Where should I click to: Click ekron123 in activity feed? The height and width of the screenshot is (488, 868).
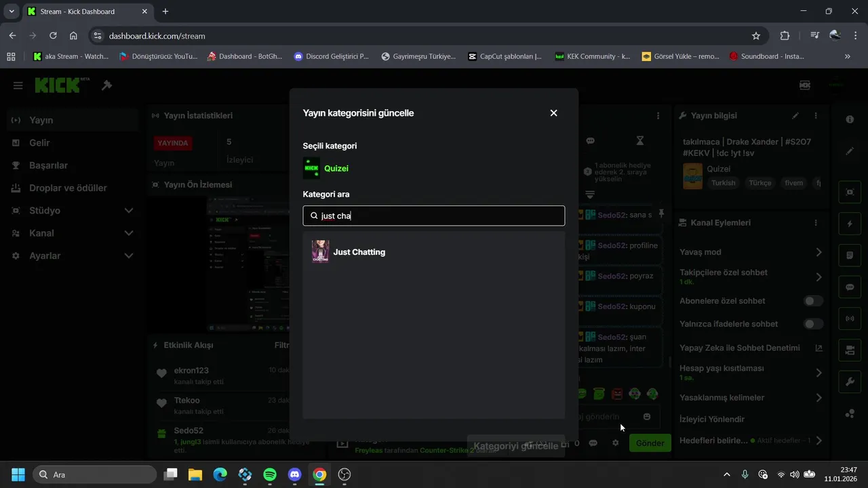(x=191, y=371)
